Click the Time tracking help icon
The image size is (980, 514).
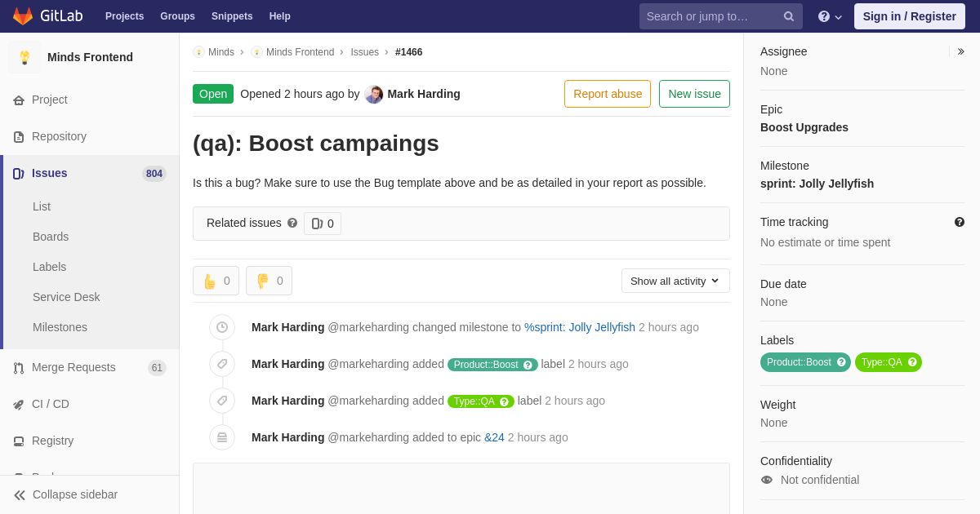tap(959, 222)
